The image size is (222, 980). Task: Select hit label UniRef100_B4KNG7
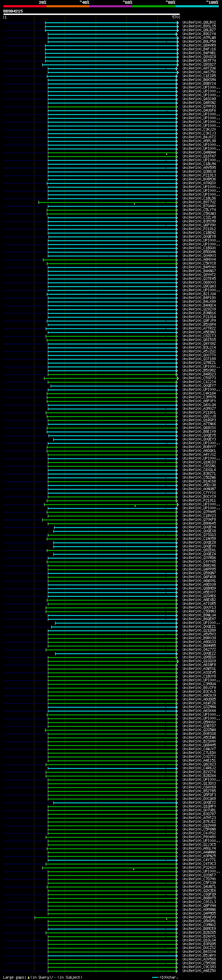coord(199,271)
